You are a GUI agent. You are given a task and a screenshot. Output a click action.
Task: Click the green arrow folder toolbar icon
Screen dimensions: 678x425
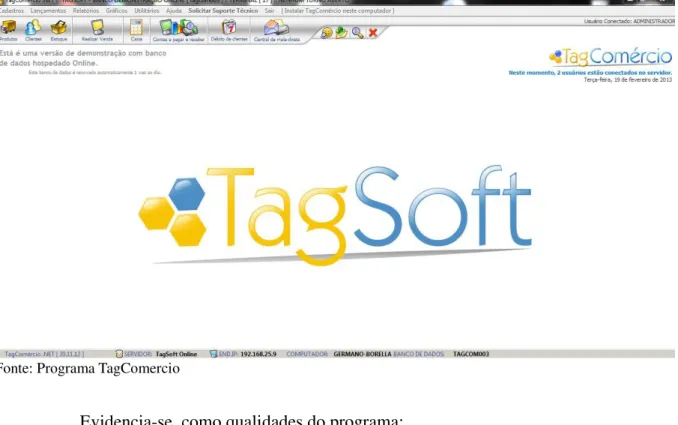[x=342, y=32]
